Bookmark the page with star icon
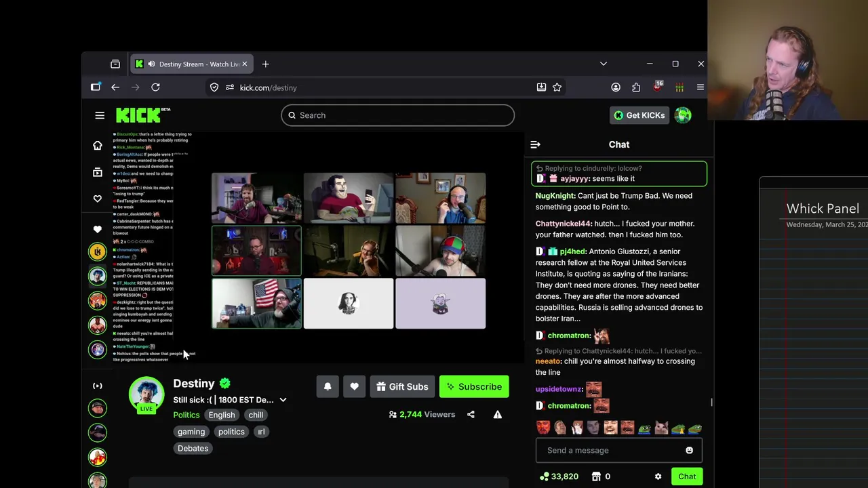Screen dimensions: 868x488 (557, 87)
